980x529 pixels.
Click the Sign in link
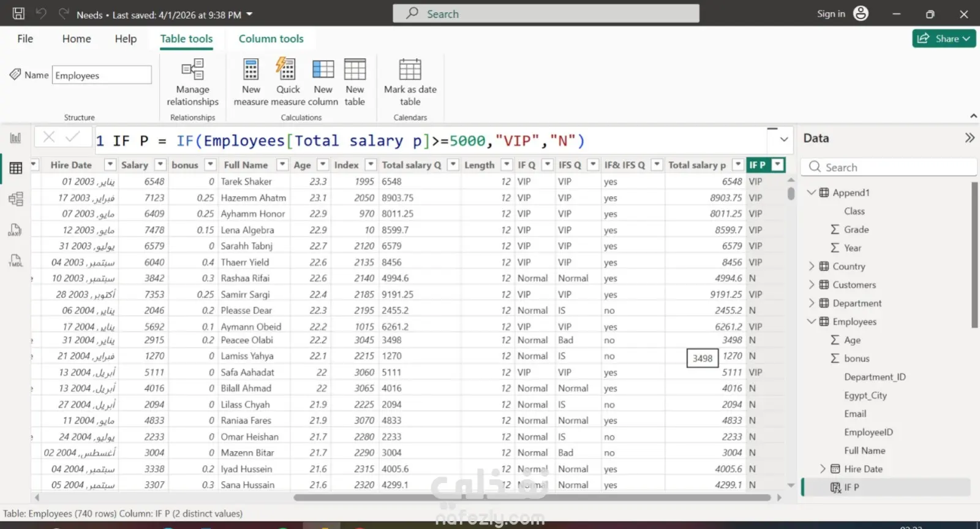pyautogui.click(x=831, y=13)
